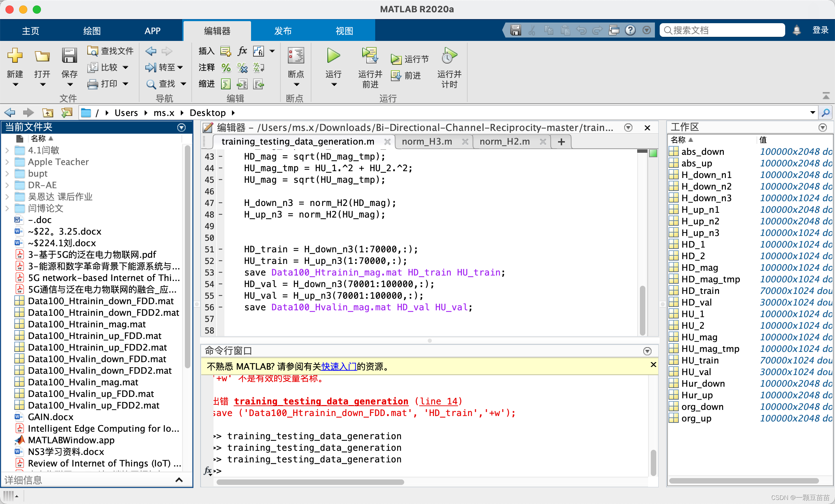Open the address bar path history dropdown
The height and width of the screenshot is (504, 835).
(813, 113)
